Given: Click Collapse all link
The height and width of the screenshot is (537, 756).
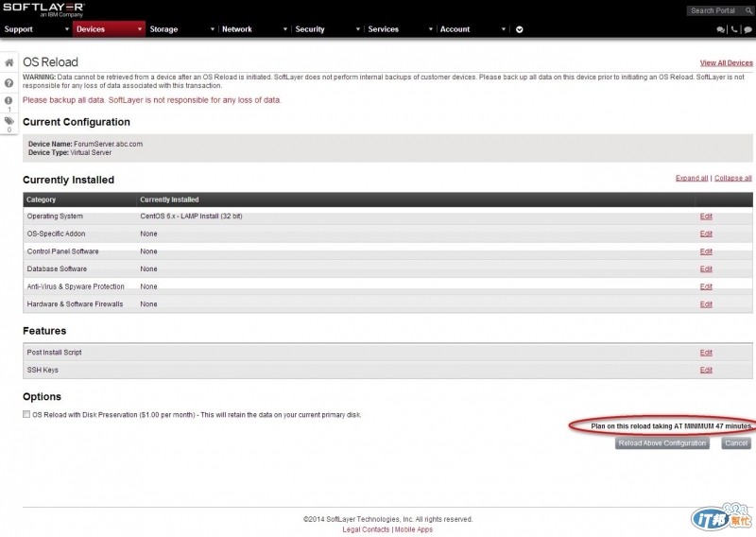Looking at the screenshot, I should click(x=732, y=178).
